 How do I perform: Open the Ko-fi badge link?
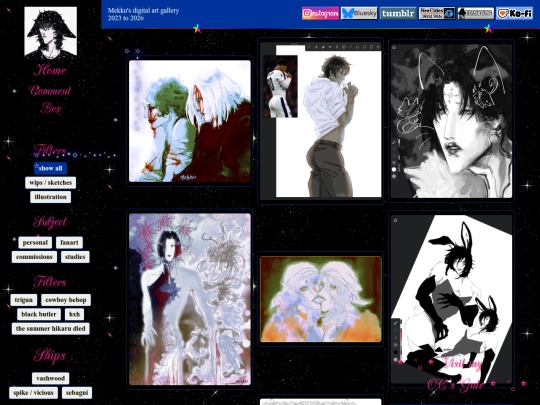(x=515, y=13)
